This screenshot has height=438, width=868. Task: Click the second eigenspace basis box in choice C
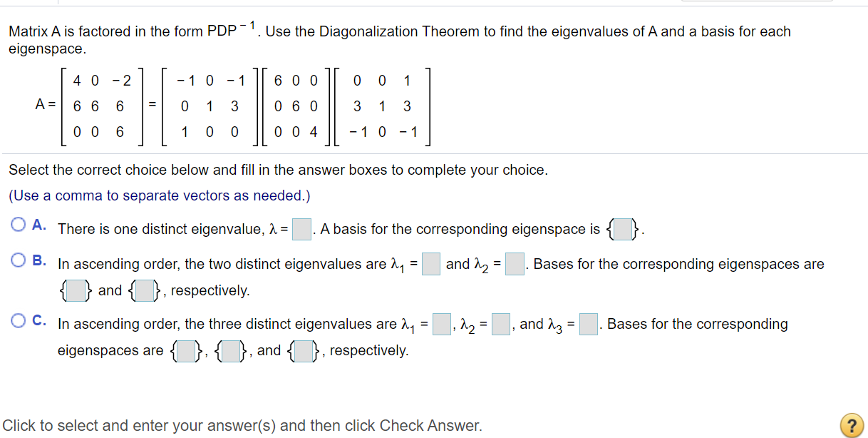click(229, 350)
